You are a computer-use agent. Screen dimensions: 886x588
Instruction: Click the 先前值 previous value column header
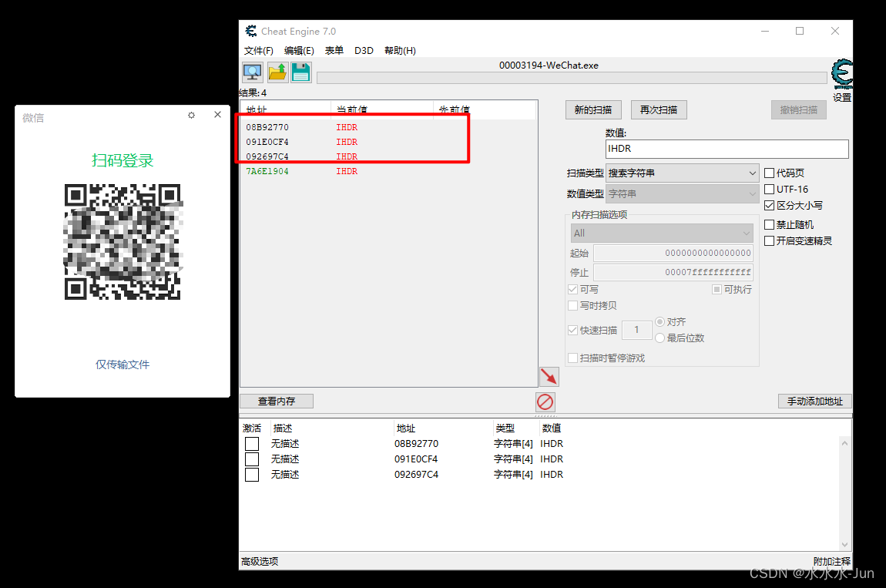485,109
